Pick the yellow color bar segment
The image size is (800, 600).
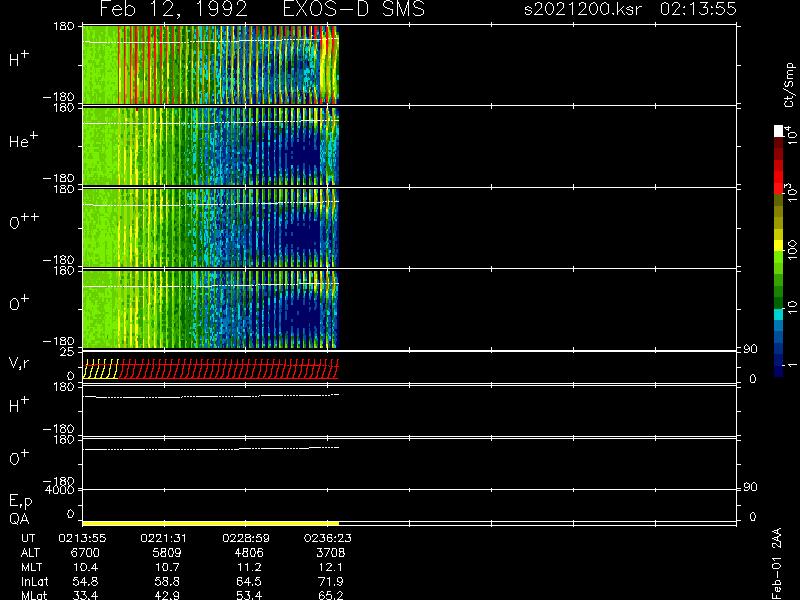779,245
